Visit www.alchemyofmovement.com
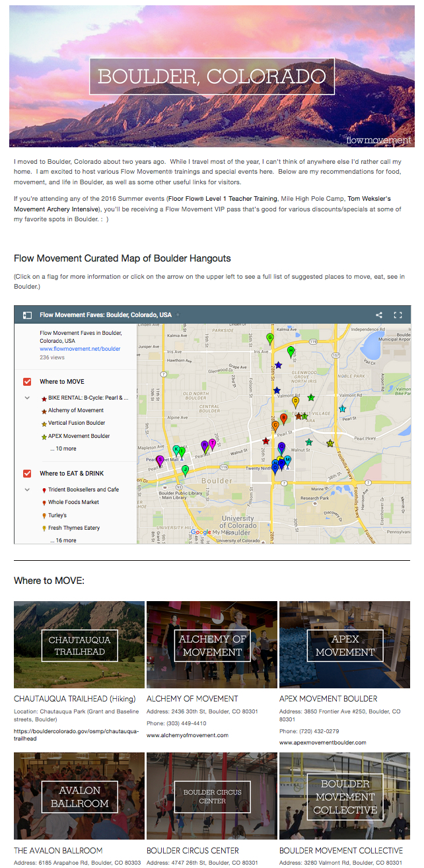424x868 pixels. pyautogui.click(x=188, y=735)
